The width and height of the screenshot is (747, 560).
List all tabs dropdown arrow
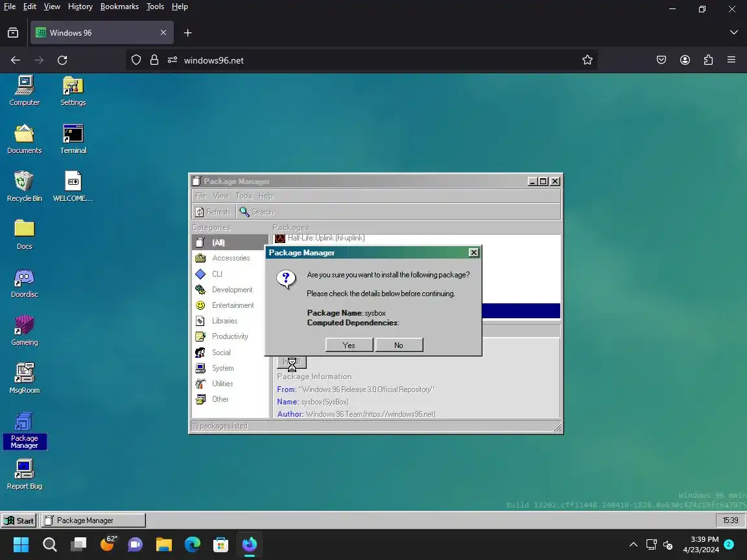click(733, 32)
